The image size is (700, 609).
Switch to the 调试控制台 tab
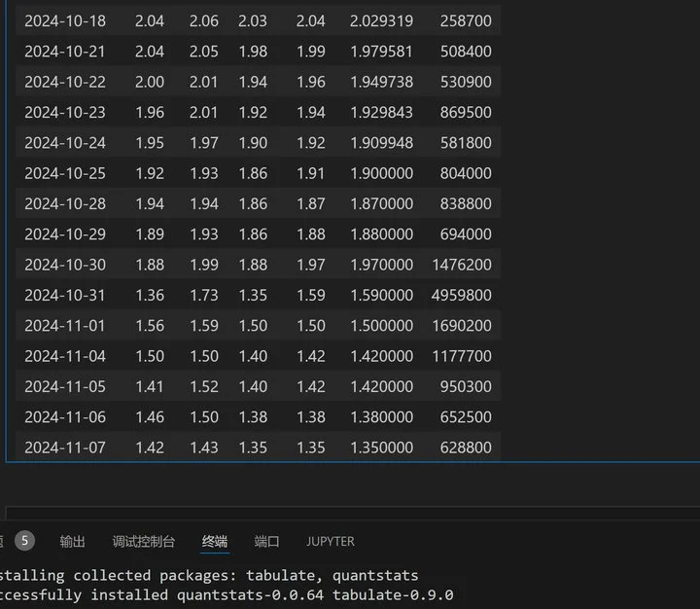click(143, 542)
